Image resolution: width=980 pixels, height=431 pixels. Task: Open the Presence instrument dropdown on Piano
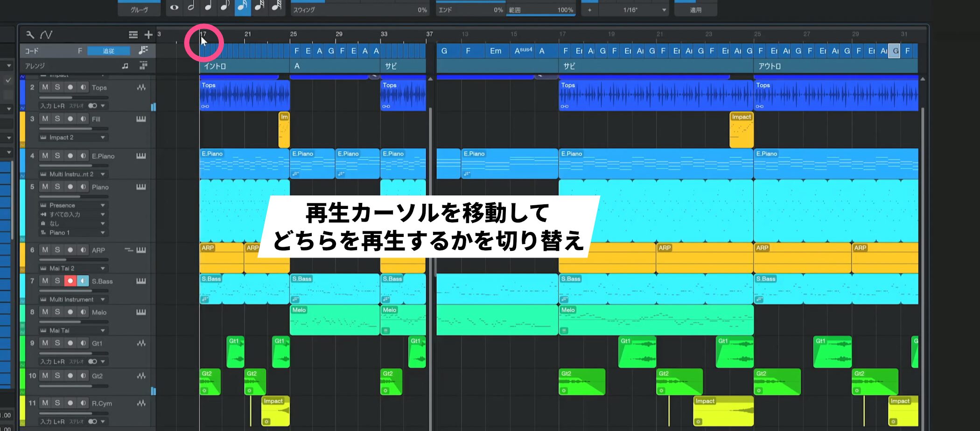pos(103,205)
